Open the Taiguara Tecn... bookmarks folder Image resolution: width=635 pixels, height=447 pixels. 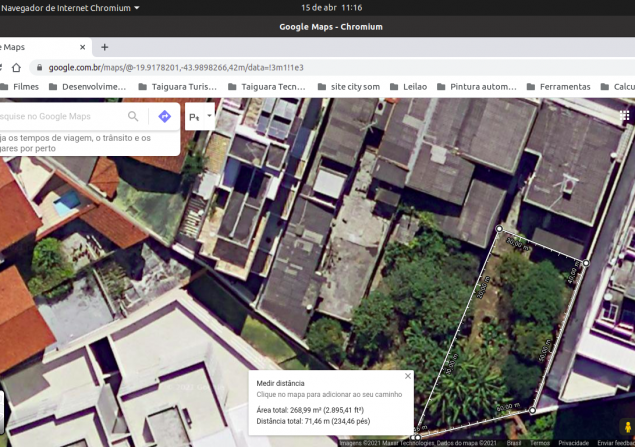[x=266, y=87]
